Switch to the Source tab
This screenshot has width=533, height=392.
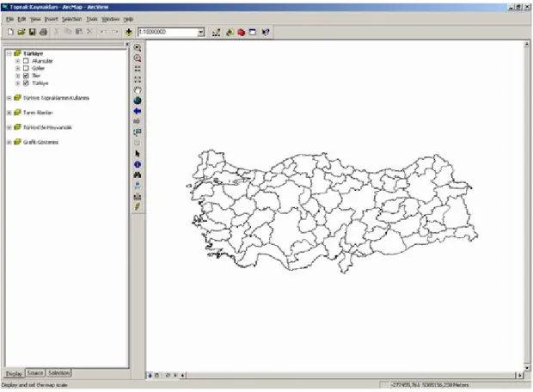coord(35,373)
